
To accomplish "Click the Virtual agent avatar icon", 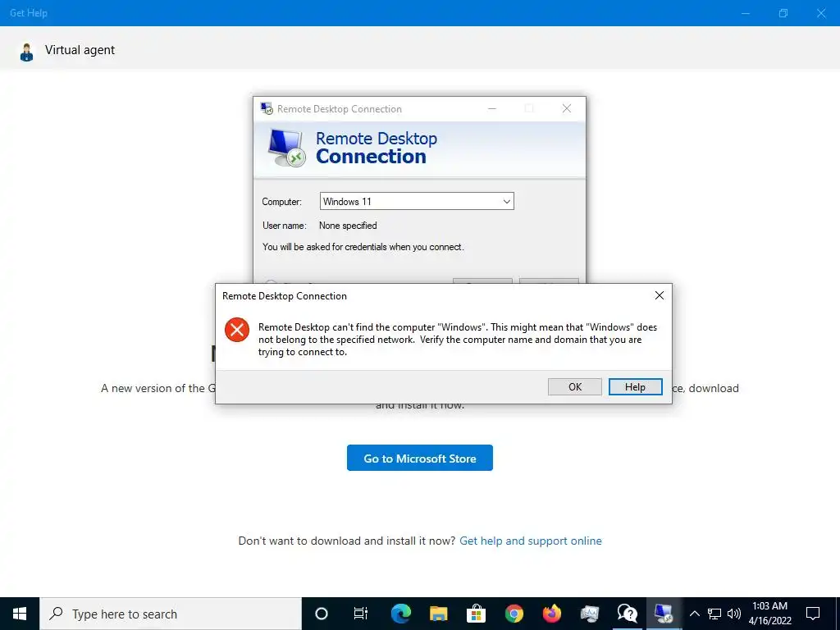I will (x=26, y=52).
